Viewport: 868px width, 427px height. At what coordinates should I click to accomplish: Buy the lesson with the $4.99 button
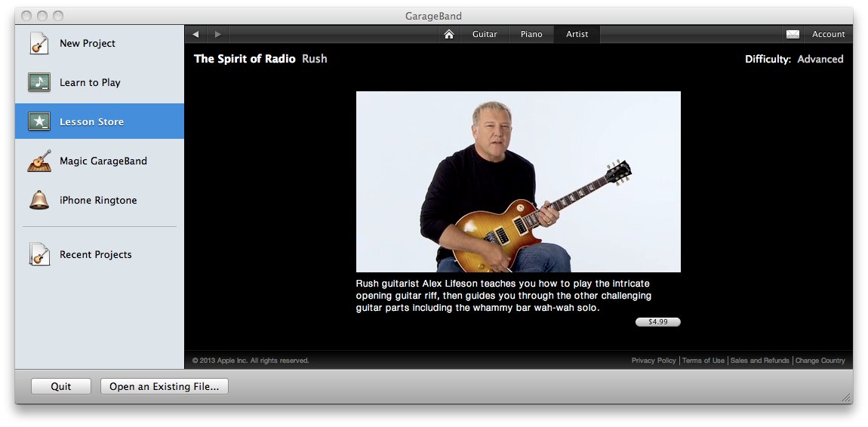click(657, 322)
